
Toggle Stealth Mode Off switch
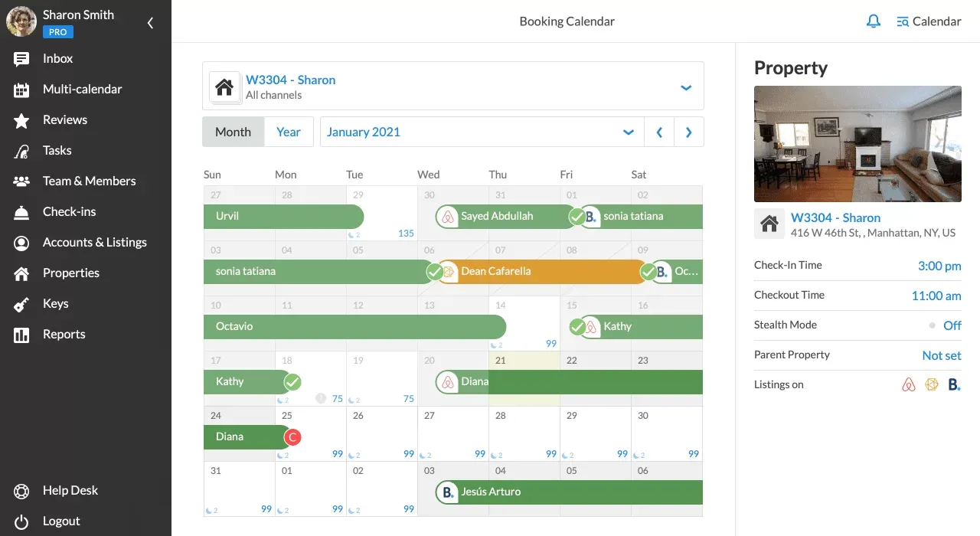tap(945, 325)
